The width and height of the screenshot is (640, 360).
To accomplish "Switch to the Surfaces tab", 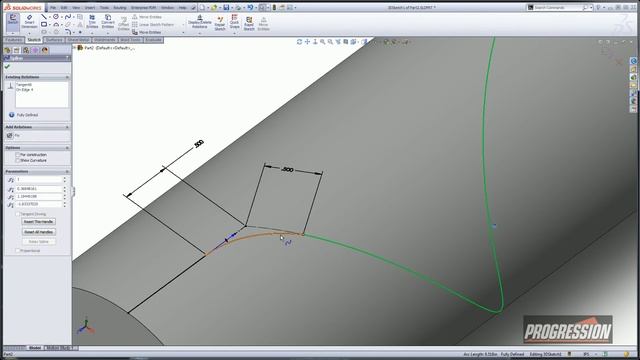I will coord(54,40).
